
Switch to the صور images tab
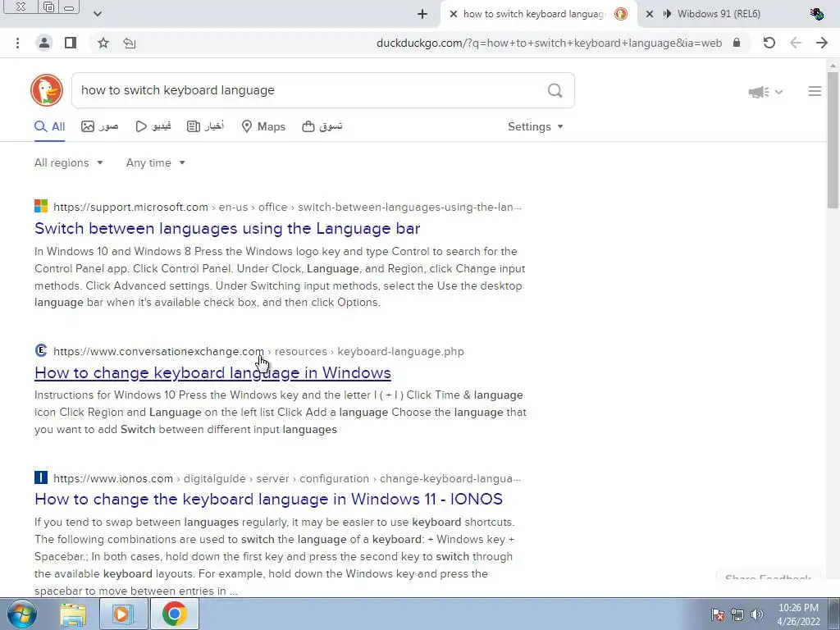[x=99, y=126]
